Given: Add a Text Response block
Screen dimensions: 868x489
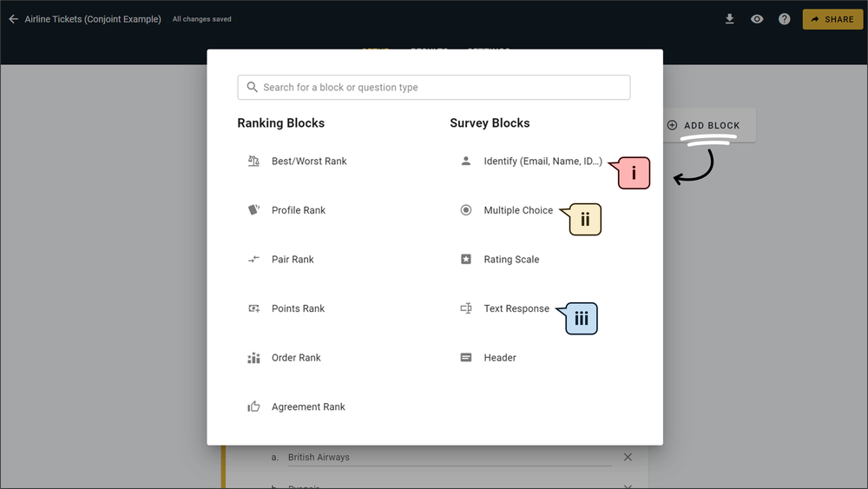Looking at the screenshot, I should point(516,308).
